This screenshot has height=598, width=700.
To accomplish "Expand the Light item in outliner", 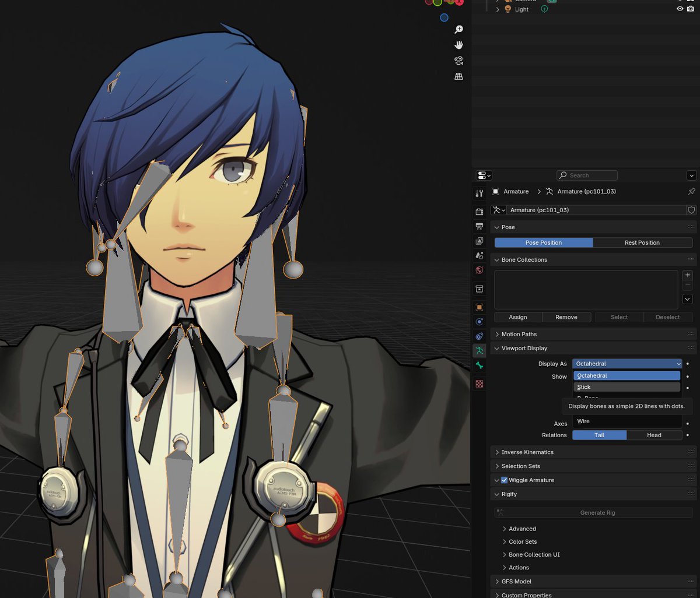I will pyautogui.click(x=498, y=9).
